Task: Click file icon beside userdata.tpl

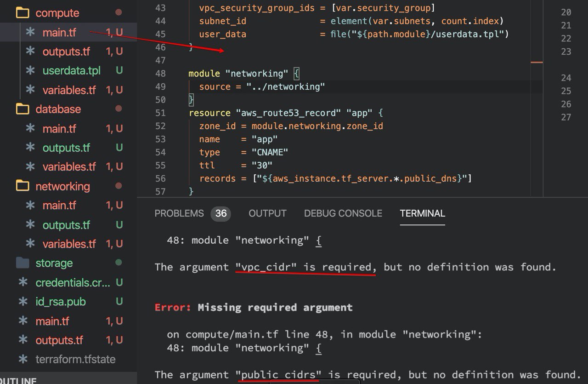Action: click(x=30, y=71)
